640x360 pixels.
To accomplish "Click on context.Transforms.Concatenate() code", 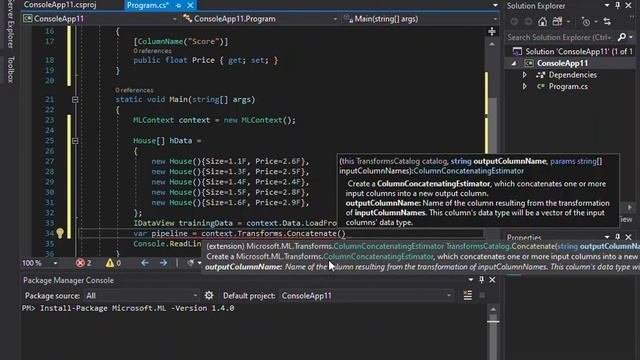I will click(273, 233).
